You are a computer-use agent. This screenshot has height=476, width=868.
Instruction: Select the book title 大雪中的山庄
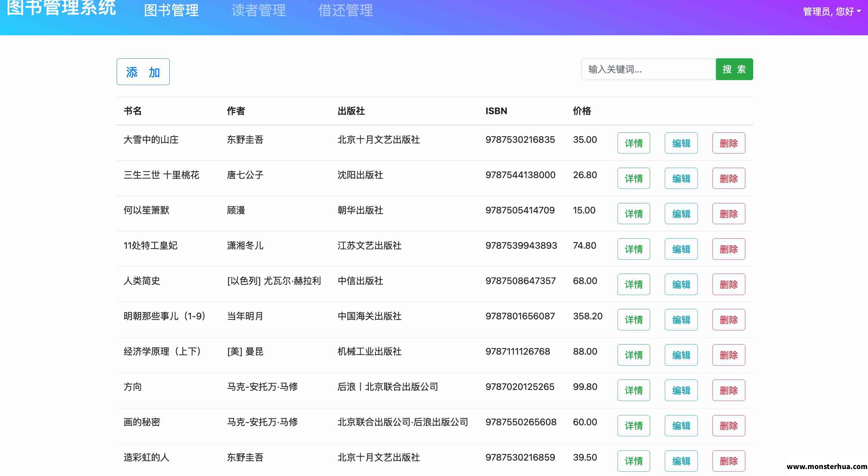coord(151,139)
